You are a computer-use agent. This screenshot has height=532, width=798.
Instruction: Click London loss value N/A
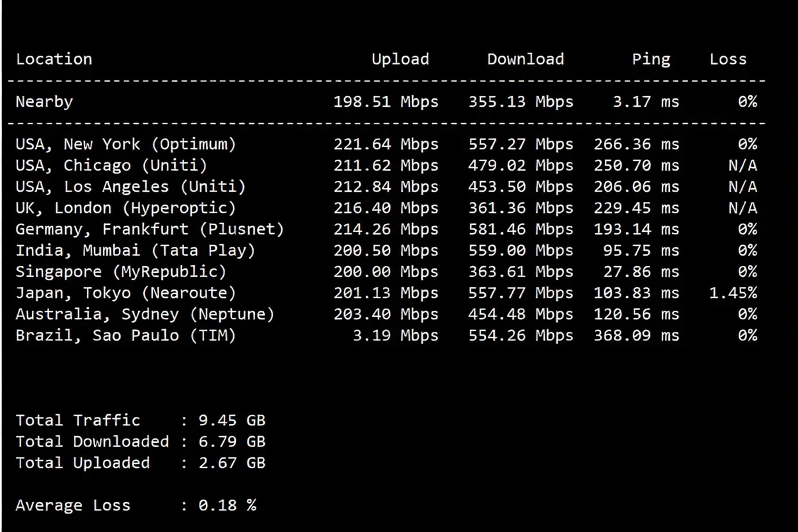[x=742, y=208]
